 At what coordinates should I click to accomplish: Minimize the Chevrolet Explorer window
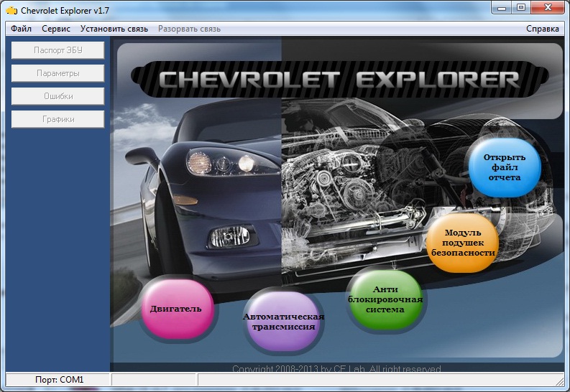click(502, 7)
